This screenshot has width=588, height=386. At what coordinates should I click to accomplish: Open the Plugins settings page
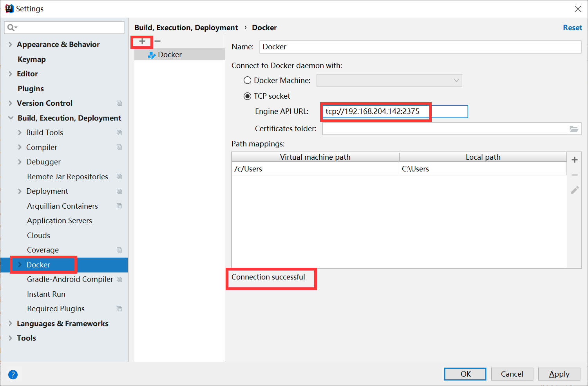pos(31,88)
